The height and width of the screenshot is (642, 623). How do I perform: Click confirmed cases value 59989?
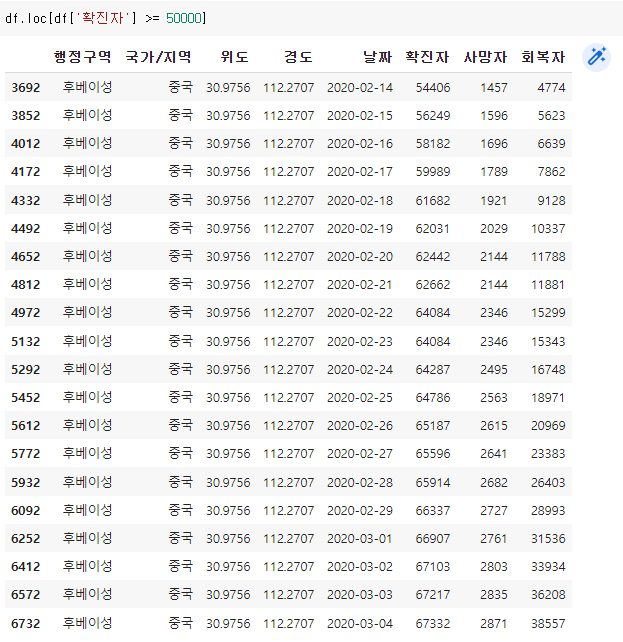[x=433, y=172]
